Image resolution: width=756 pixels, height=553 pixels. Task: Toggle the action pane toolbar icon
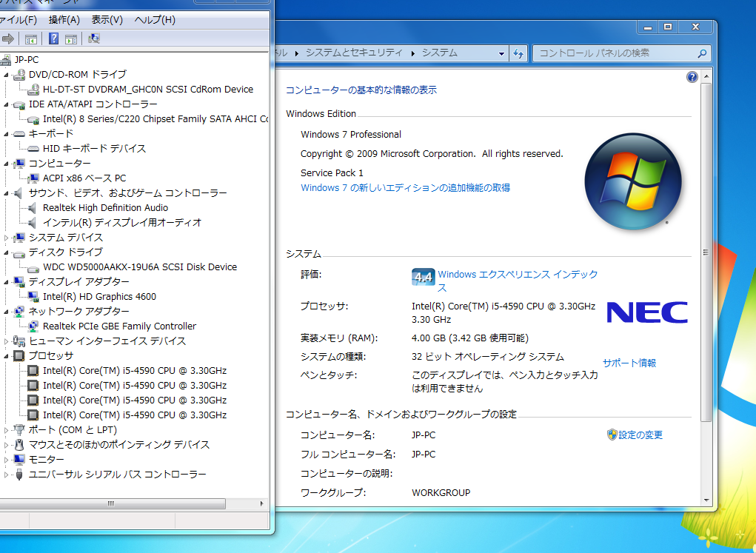[x=71, y=39]
